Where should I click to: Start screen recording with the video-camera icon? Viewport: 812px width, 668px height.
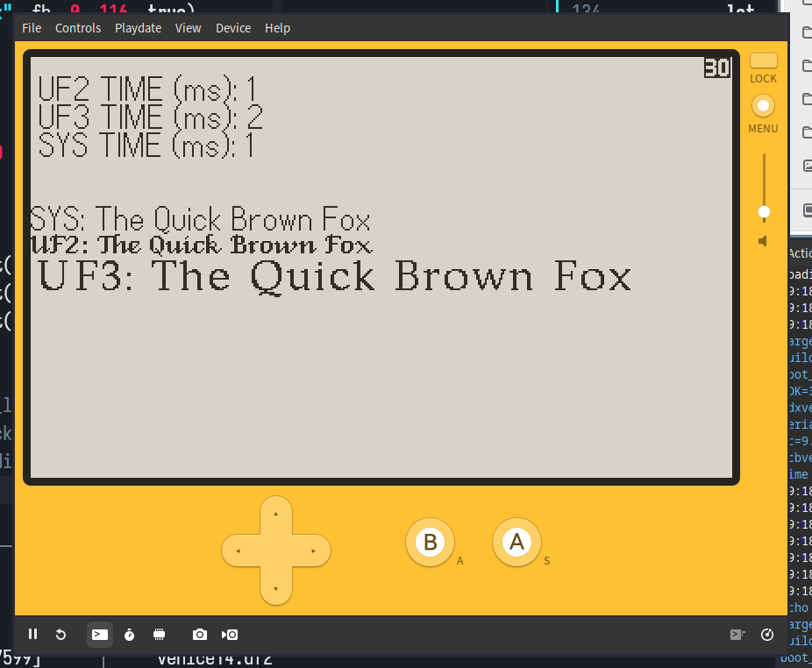[x=230, y=635]
